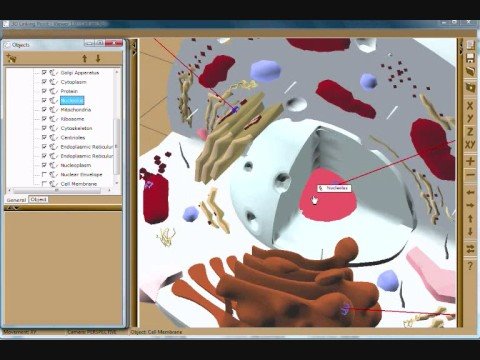This screenshot has height=360, width=480.
Task: Select the X axis movement button
Action: click(x=470, y=106)
